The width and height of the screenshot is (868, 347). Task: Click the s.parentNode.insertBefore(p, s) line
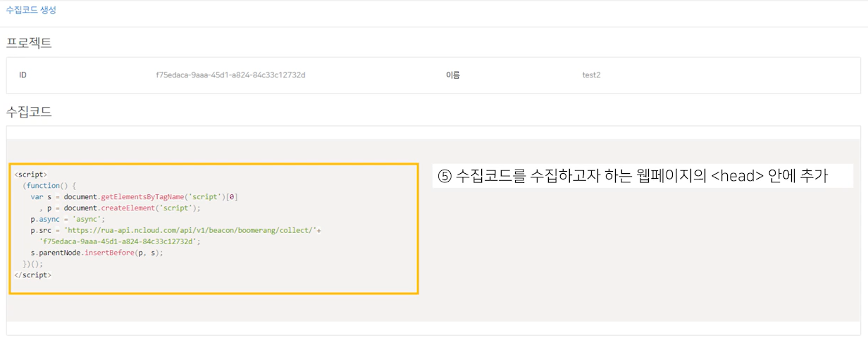[x=97, y=252]
